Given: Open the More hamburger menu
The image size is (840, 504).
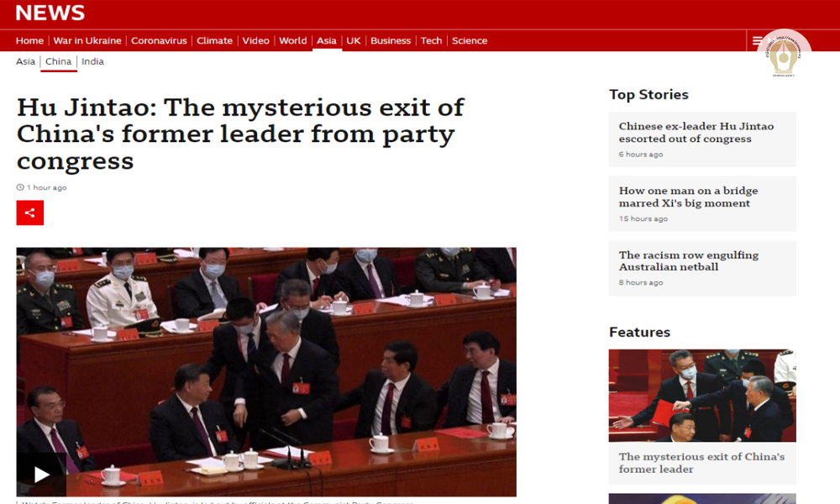Looking at the screenshot, I should pyautogui.click(x=758, y=40).
